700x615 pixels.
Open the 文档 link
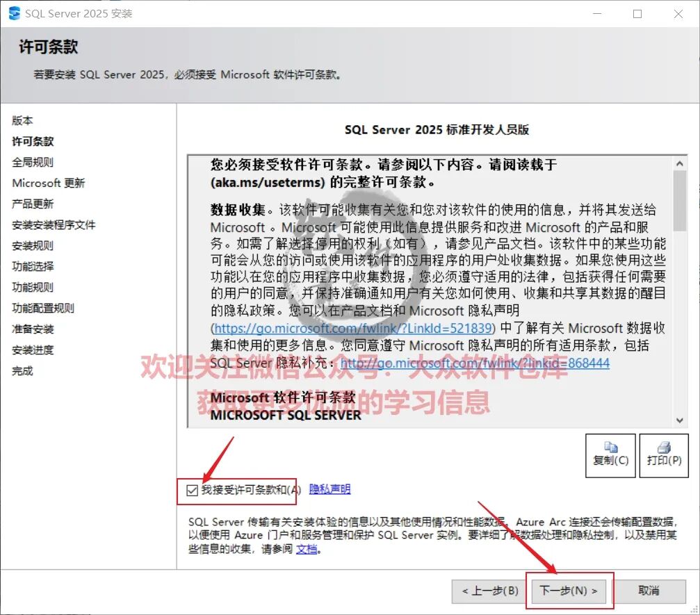tap(307, 549)
